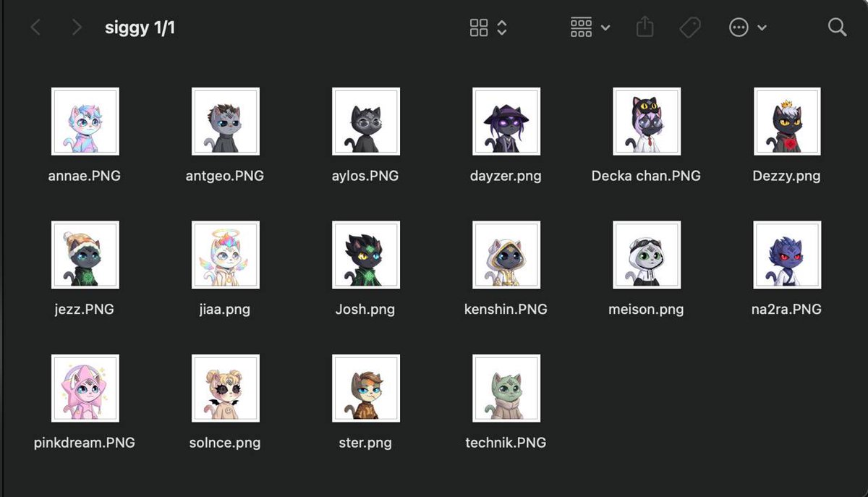The image size is (868, 497).
Task: Click the file name meison.png
Action: (x=646, y=309)
